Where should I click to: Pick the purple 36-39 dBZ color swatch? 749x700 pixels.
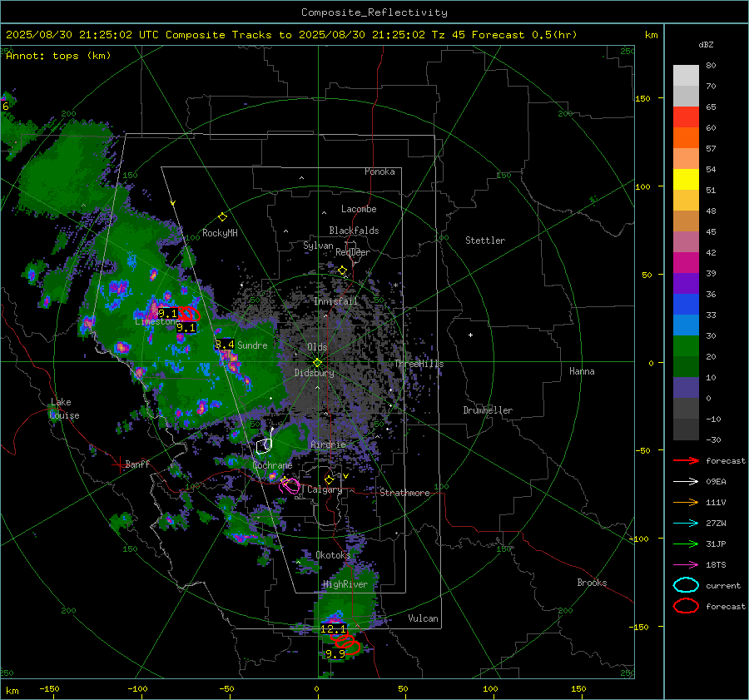point(686,283)
